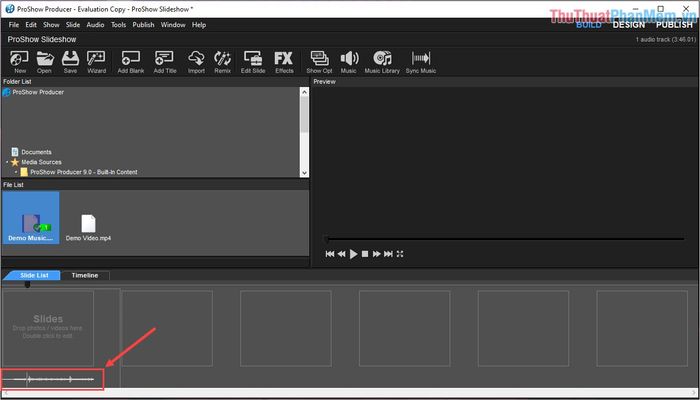Open the FX Effects tool
This screenshot has width=700, height=400.
284,62
